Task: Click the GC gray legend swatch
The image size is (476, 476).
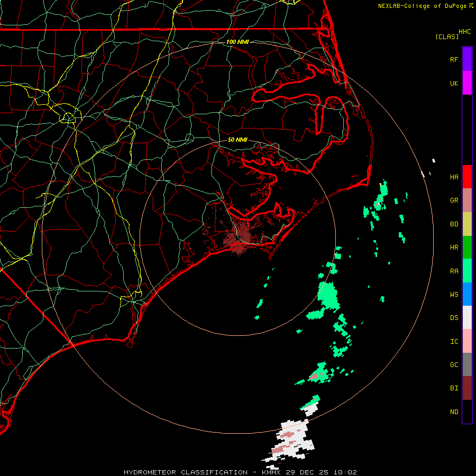Action: click(467, 364)
